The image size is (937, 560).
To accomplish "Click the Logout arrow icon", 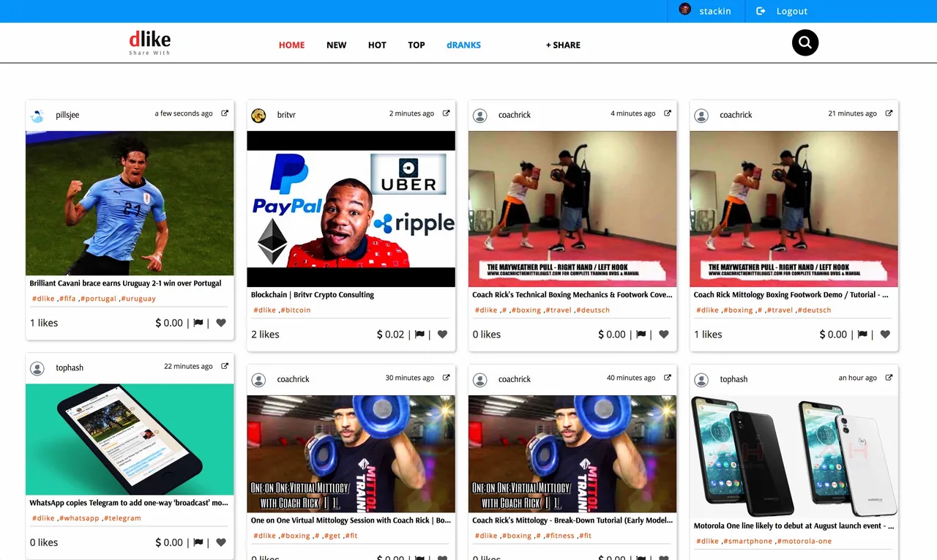I will point(761,11).
